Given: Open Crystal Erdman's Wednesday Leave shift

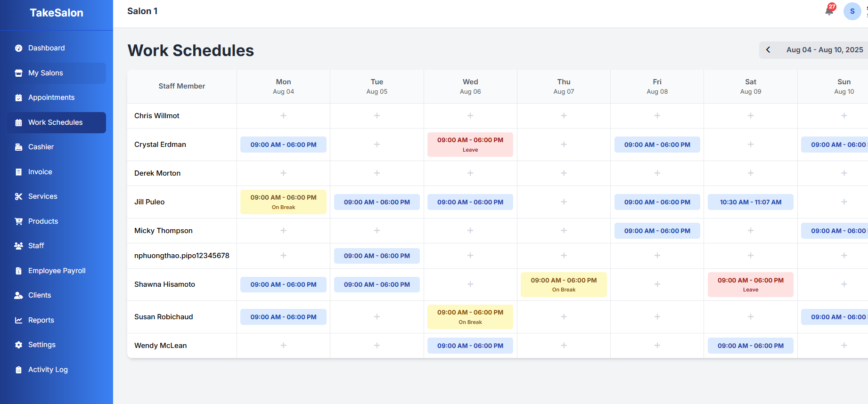Looking at the screenshot, I should (x=470, y=145).
